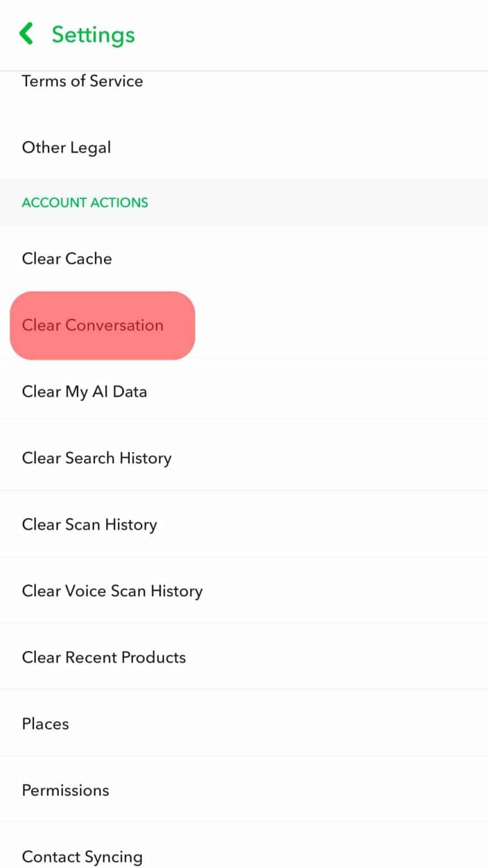
Task: Open Permissions settings
Action: [x=66, y=791]
